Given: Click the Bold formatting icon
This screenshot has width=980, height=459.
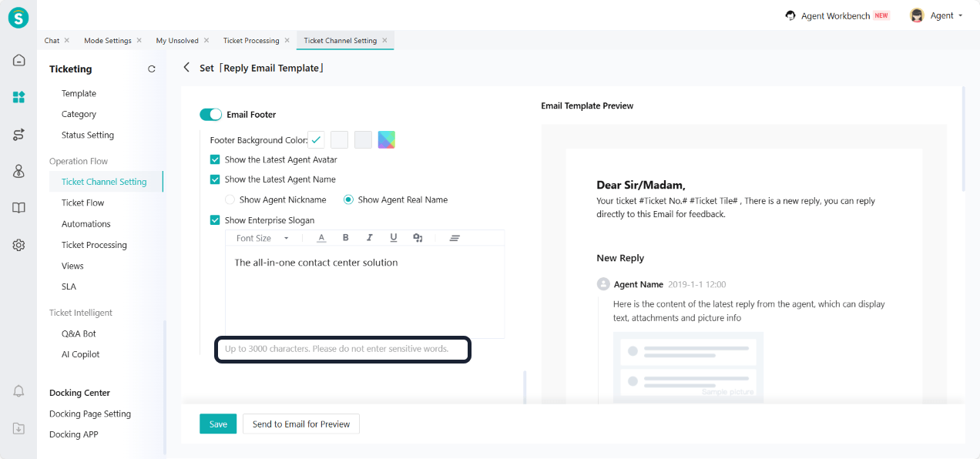Looking at the screenshot, I should coord(346,238).
